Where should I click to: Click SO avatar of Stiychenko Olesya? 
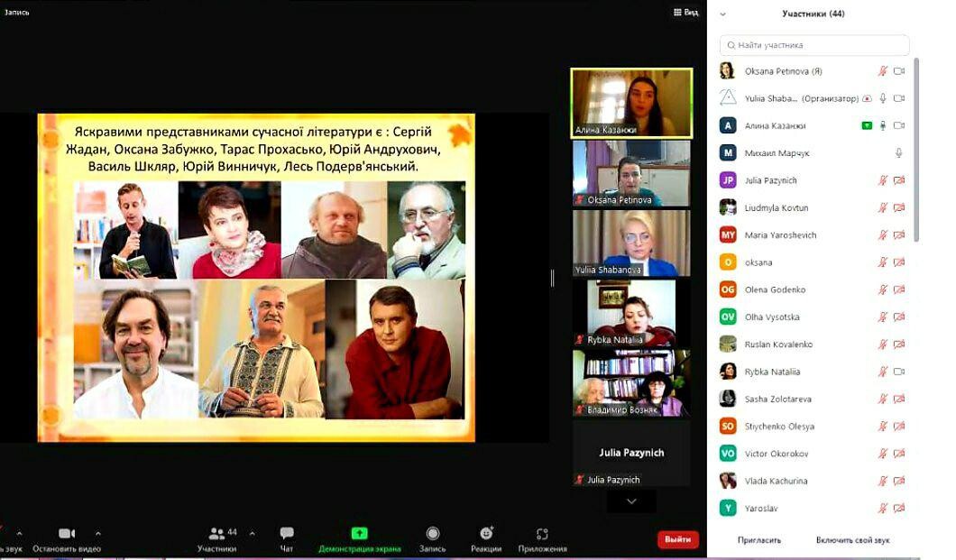coord(727,426)
